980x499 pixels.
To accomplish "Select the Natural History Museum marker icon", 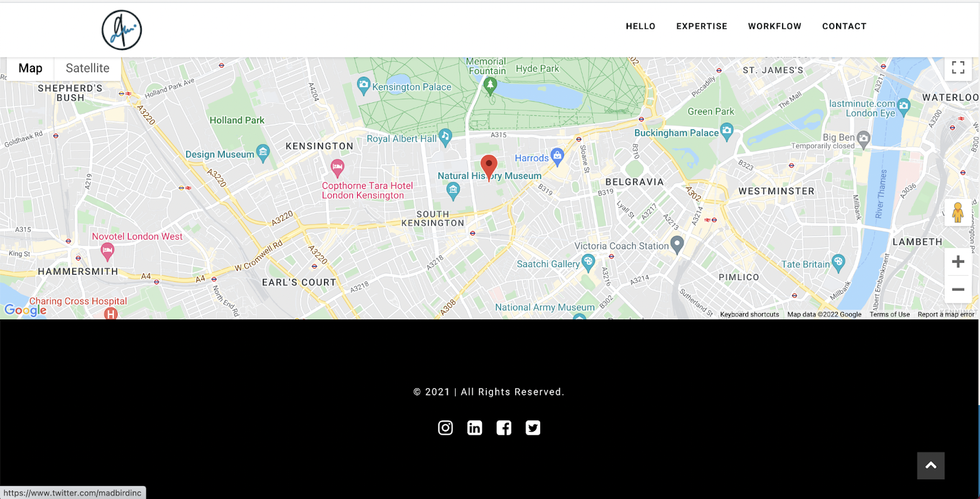I will 453,191.
